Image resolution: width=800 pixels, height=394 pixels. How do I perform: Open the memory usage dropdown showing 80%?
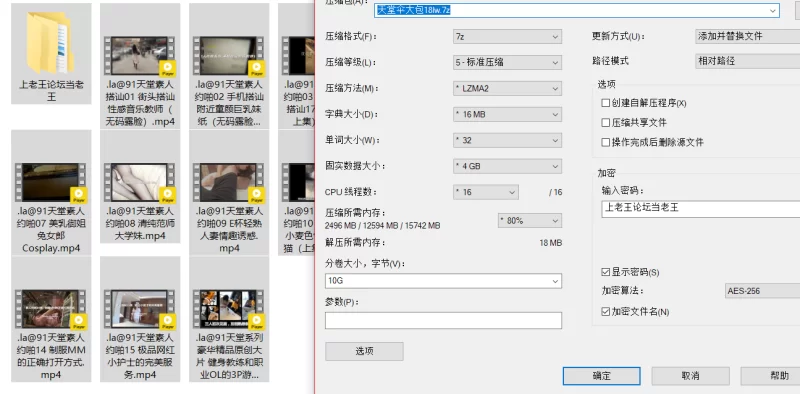530,220
